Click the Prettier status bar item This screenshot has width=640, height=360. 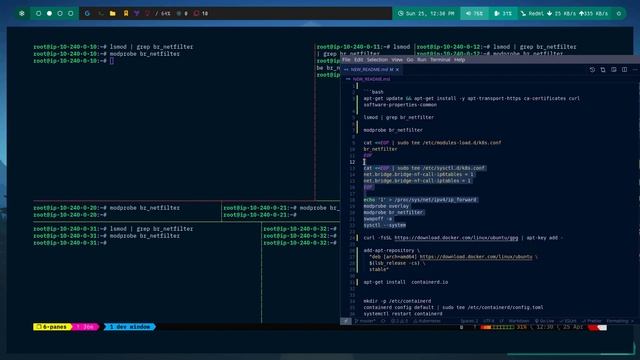(592, 321)
